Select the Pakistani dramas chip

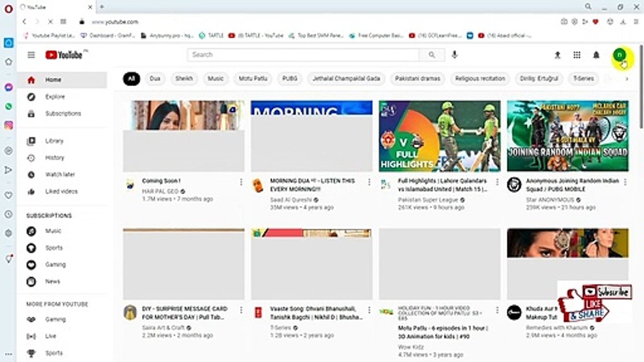click(418, 78)
